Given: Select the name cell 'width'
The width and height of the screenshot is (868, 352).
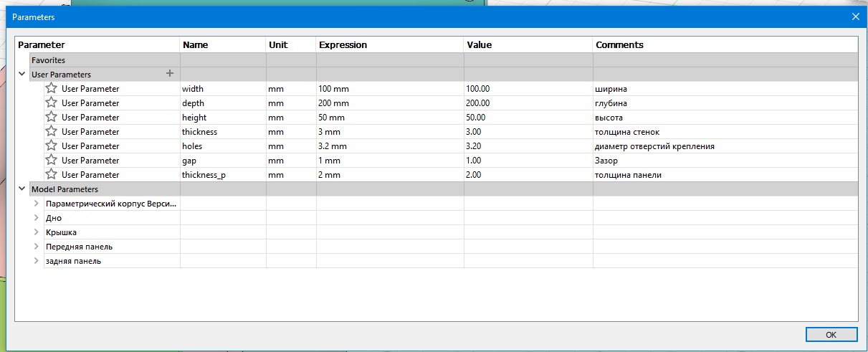Looking at the screenshot, I should tap(223, 89).
